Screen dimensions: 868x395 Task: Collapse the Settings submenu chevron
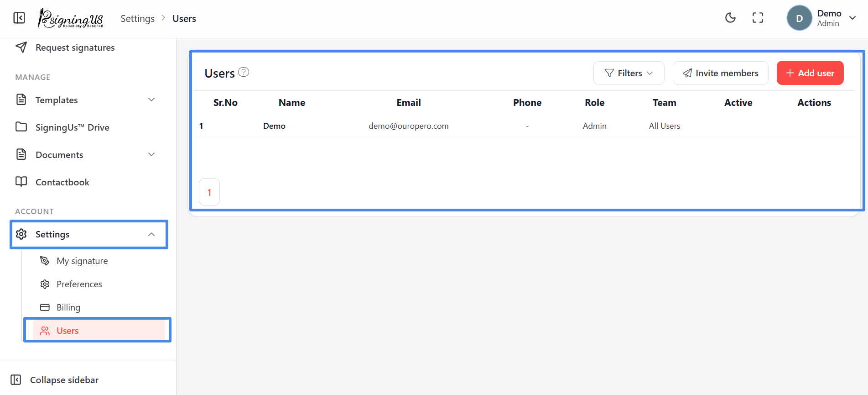(151, 234)
